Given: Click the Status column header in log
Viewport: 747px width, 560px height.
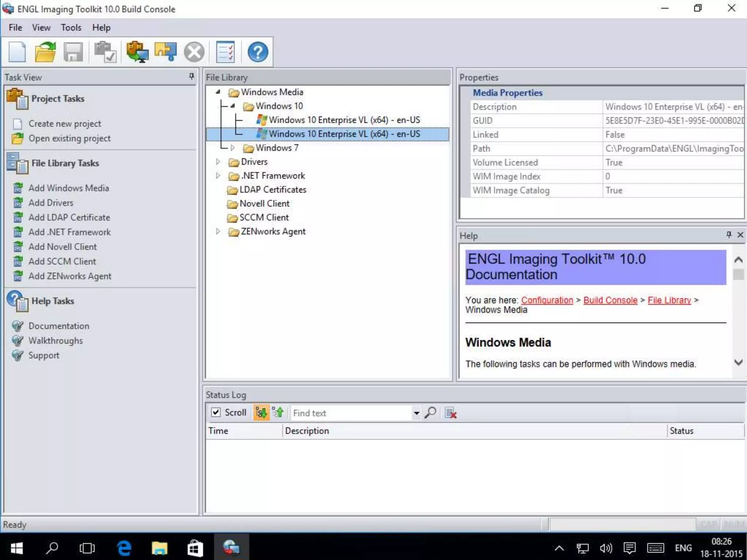Looking at the screenshot, I should (705, 431).
